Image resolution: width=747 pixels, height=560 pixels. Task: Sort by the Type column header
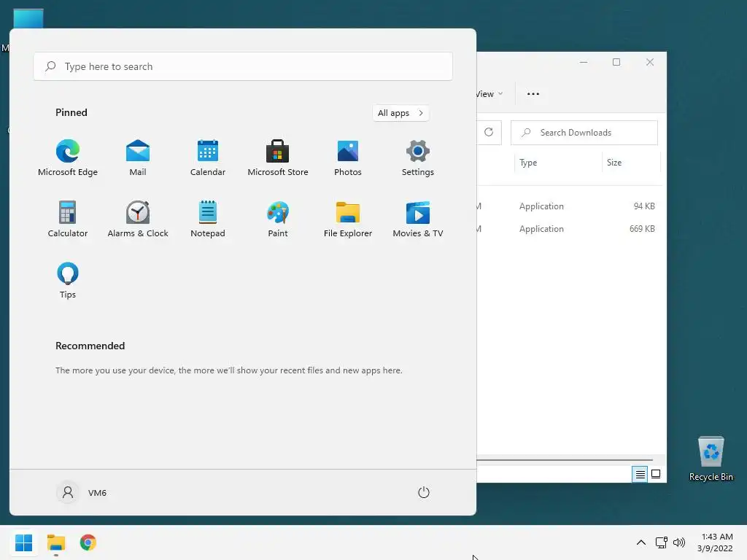pos(558,163)
